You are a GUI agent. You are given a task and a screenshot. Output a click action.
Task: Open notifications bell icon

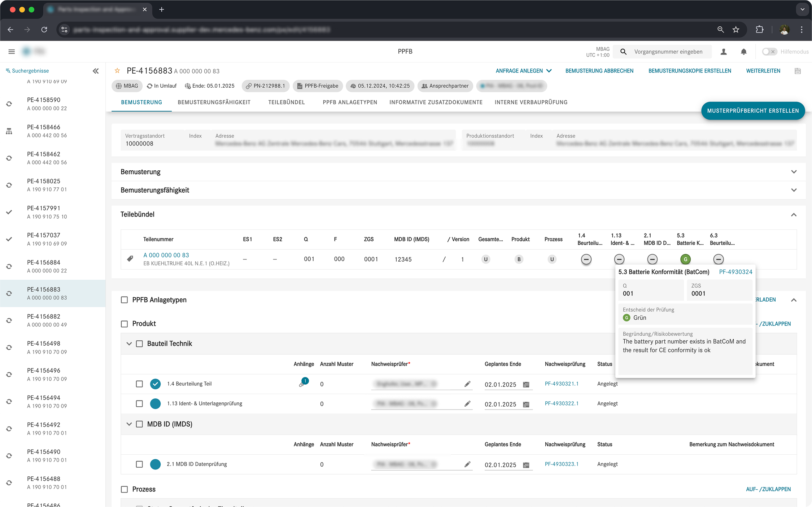click(x=744, y=52)
